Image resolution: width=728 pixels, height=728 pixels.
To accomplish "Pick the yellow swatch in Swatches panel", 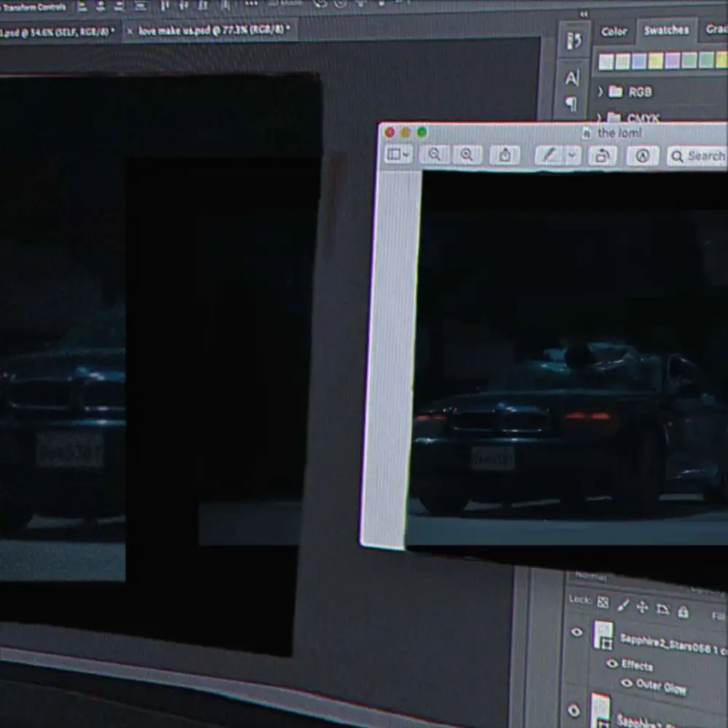I will [656, 61].
